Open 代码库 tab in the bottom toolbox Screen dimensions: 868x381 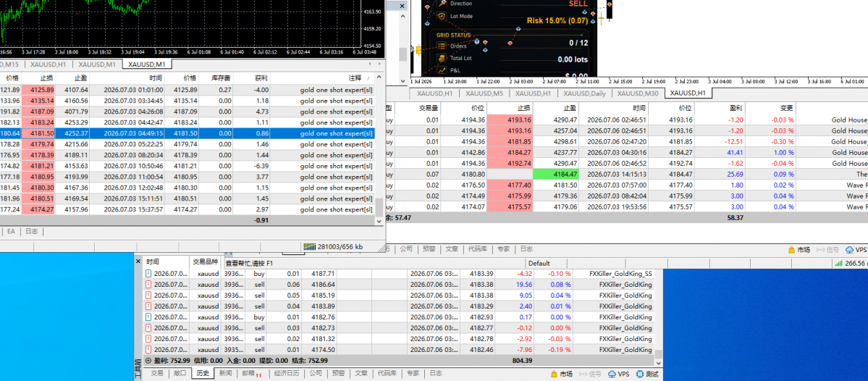point(387,373)
